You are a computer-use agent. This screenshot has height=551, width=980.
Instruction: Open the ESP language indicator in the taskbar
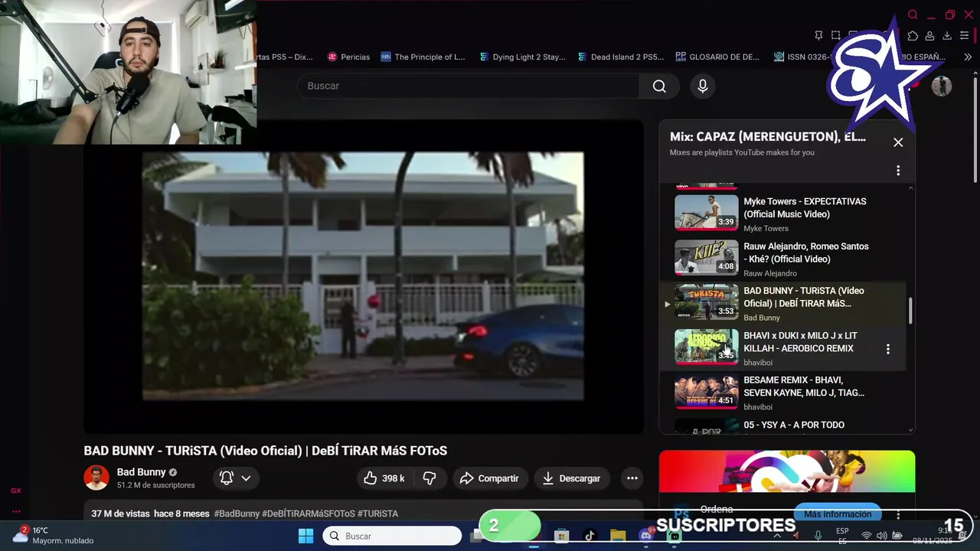pos(842,536)
